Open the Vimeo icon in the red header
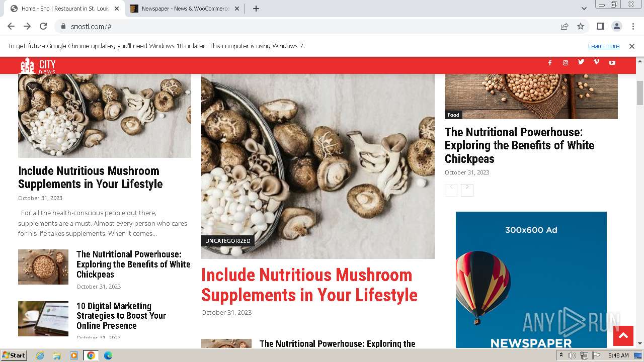The image size is (644, 362). (597, 62)
